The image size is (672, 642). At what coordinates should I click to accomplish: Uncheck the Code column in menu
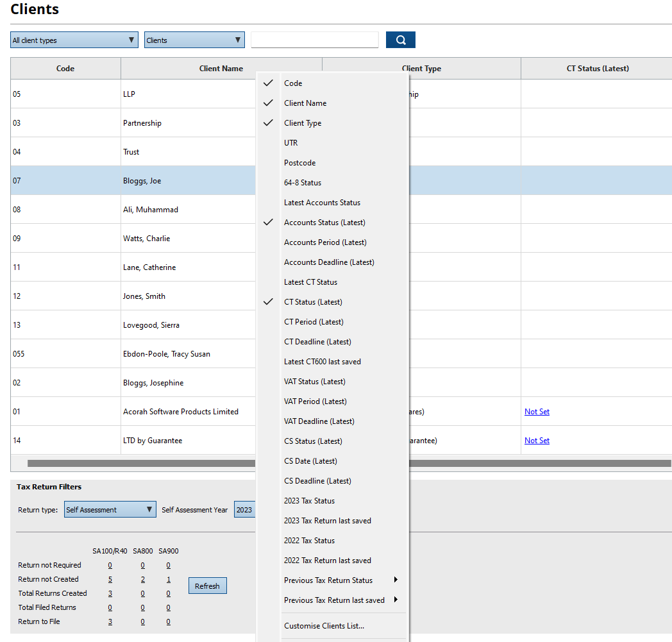click(293, 83)
